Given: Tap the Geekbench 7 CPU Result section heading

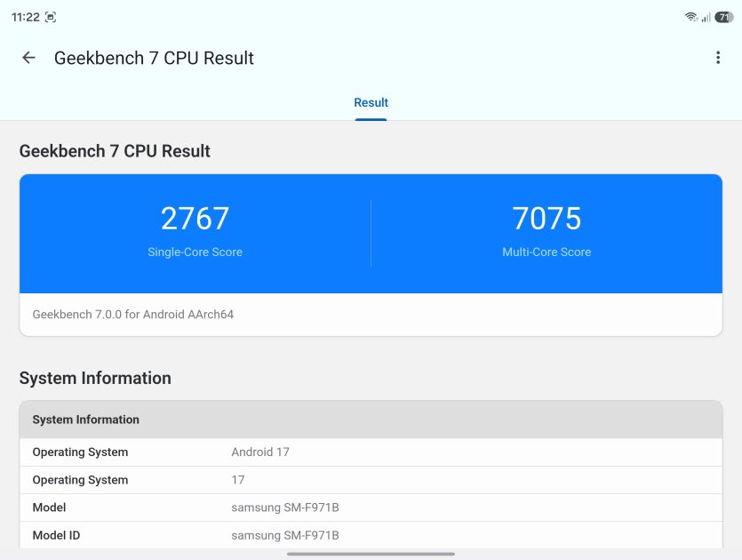Looking at the screenshot, I should (x=115, y=151).
